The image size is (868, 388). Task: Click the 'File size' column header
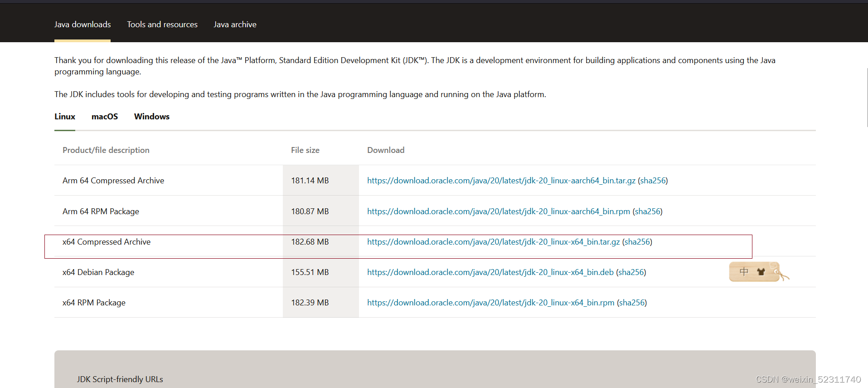pos(305,150)
